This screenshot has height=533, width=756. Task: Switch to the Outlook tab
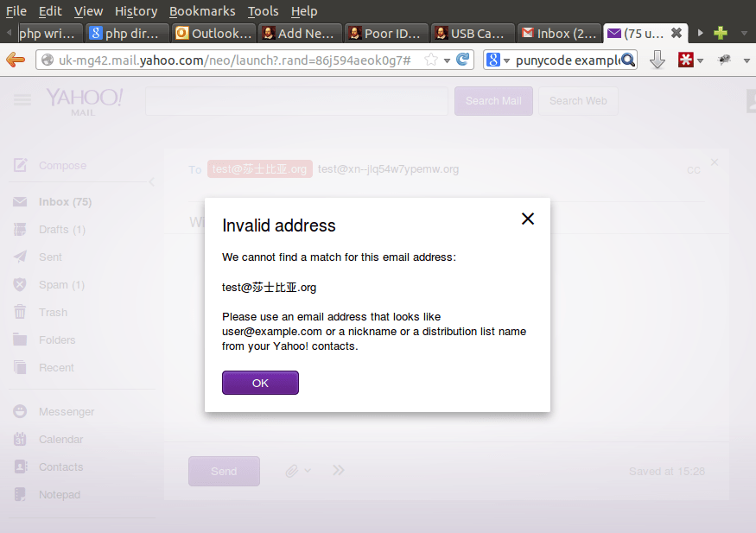coord(213,33)
